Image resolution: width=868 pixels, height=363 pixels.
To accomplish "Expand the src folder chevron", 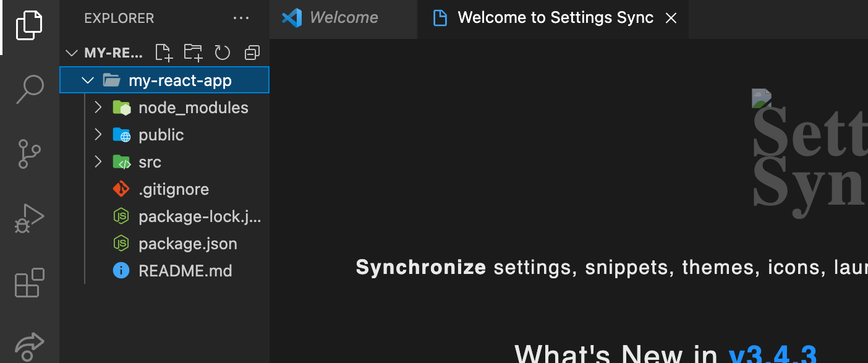I will pyautogui.click(x=98, y=162).
